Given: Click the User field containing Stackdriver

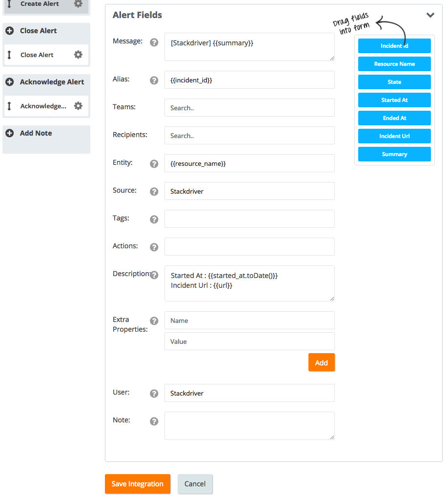Looking at the screenshot, I should (x=249, y=393).
